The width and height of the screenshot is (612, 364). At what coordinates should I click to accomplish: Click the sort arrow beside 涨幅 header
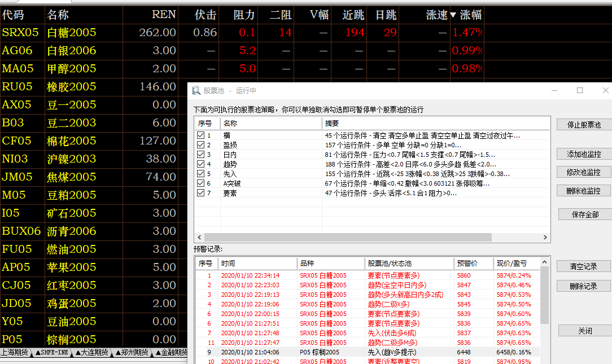453,15
